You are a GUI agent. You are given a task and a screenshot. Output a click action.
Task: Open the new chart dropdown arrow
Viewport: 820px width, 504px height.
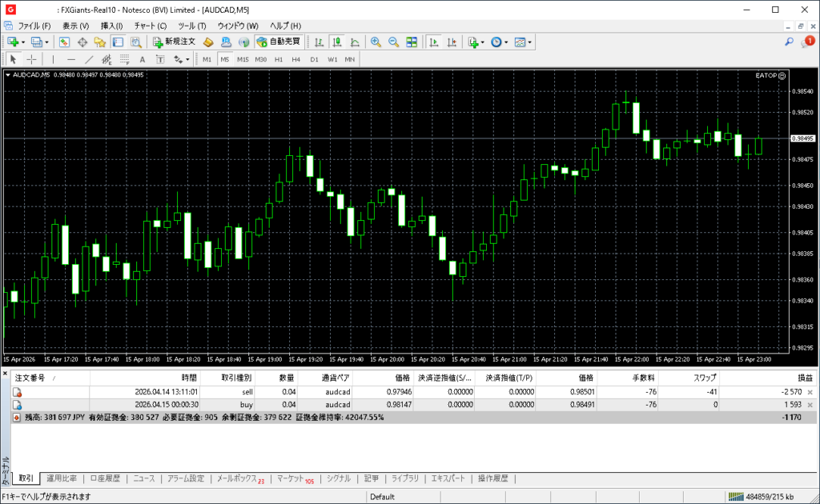click(x=23, y=42)
